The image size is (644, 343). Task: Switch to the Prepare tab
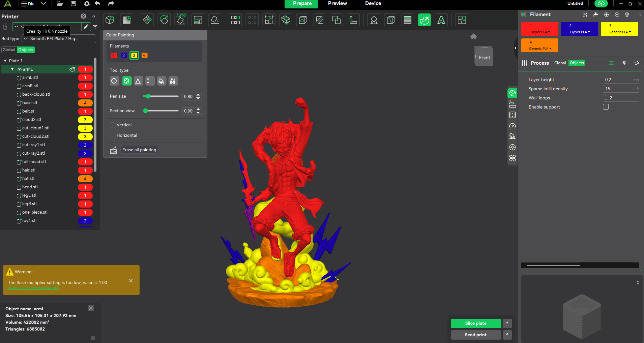302,4
